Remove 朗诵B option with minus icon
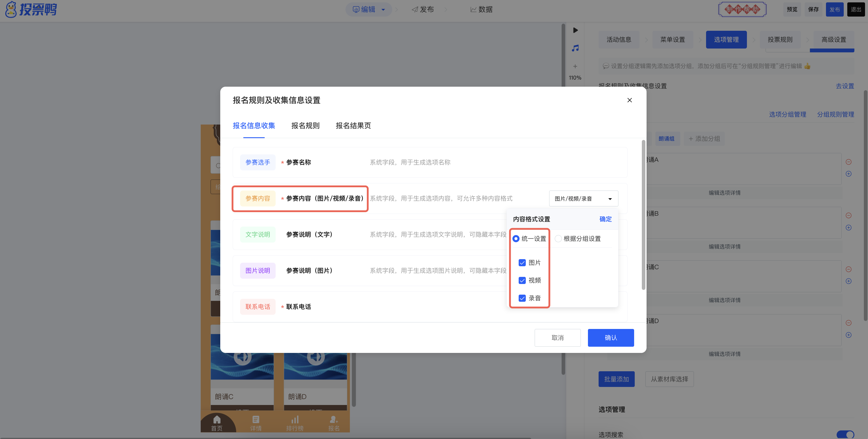 click(848, 215)
